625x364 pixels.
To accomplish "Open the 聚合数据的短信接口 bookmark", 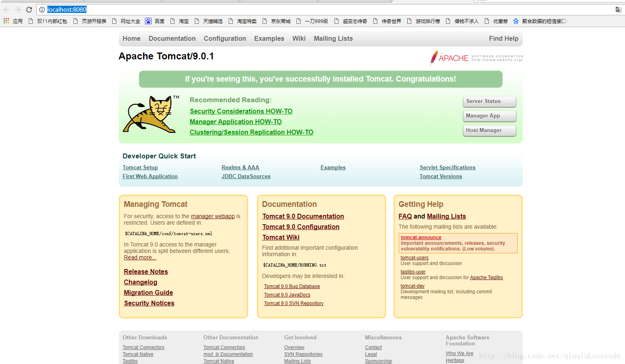I will click(x=540, y=21).
